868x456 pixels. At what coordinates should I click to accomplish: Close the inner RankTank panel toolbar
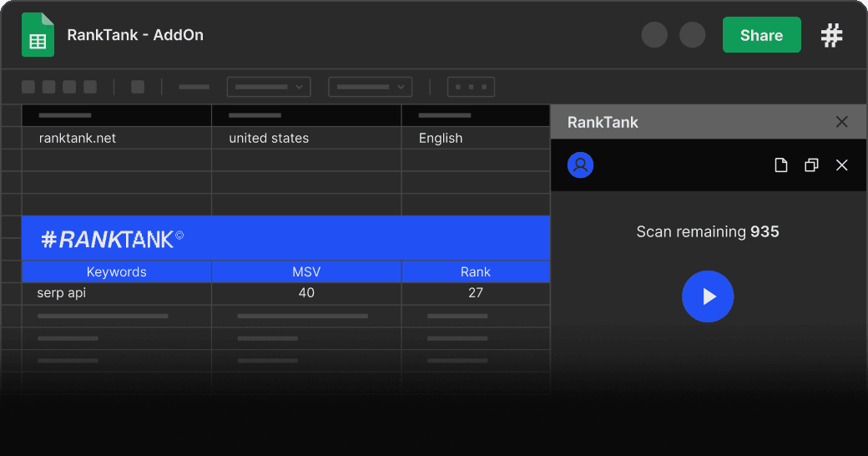(x=841, y=165)
